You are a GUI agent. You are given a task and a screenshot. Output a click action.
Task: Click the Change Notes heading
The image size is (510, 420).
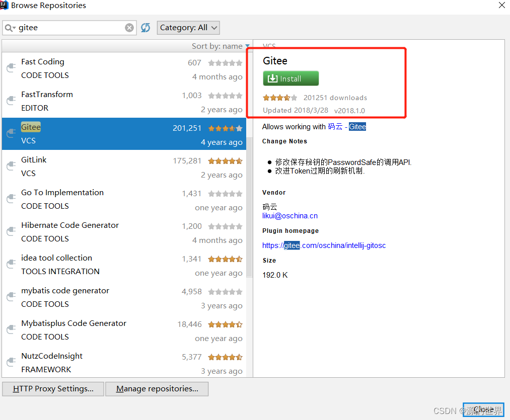284,141
